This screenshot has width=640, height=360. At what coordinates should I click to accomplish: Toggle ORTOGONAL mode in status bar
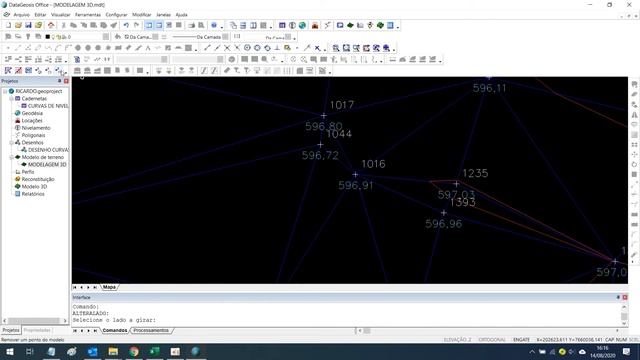pos(492,340)
